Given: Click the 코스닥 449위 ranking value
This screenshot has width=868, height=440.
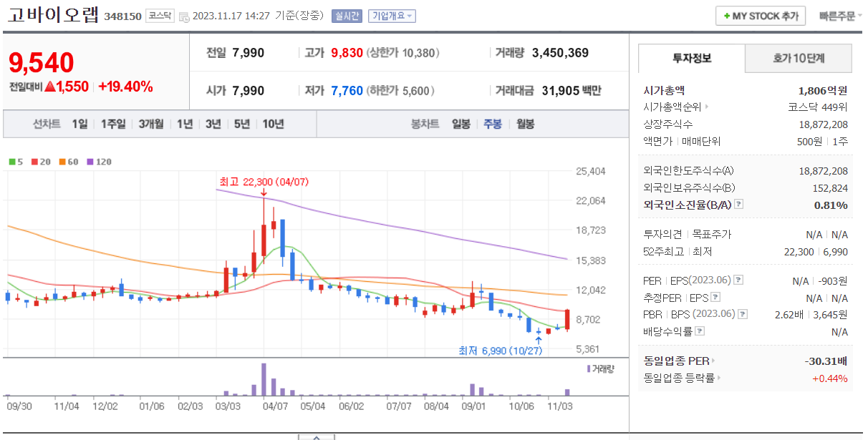Looking at the screenshot, I should click(x=818, y=107).
